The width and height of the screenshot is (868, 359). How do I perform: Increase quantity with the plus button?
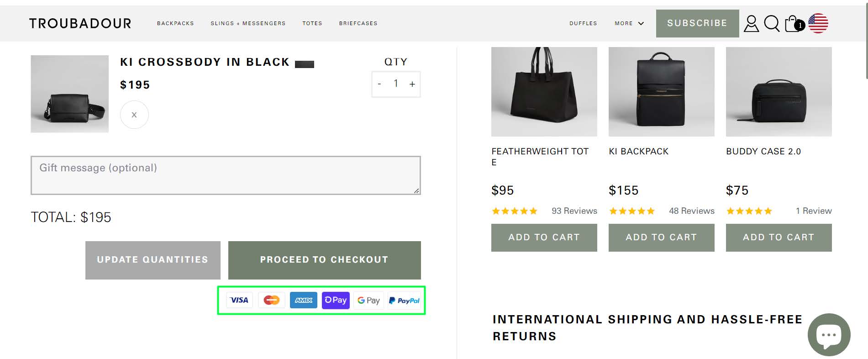pos(412,84)
